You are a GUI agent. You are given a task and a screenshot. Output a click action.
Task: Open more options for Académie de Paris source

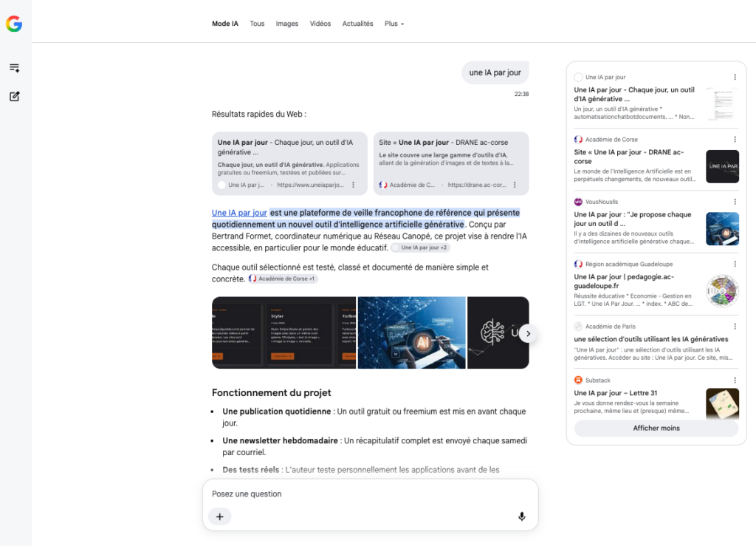pos(735,327)
